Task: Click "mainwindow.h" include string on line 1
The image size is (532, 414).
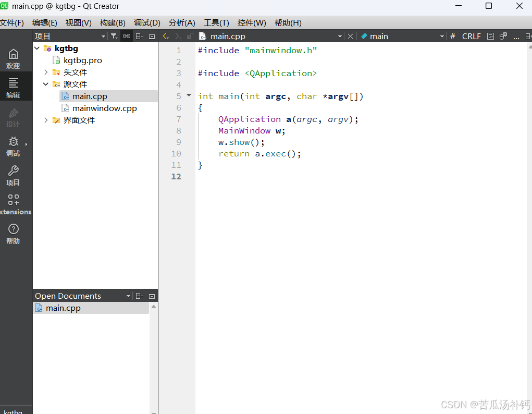Action: [x=280, y=50]
